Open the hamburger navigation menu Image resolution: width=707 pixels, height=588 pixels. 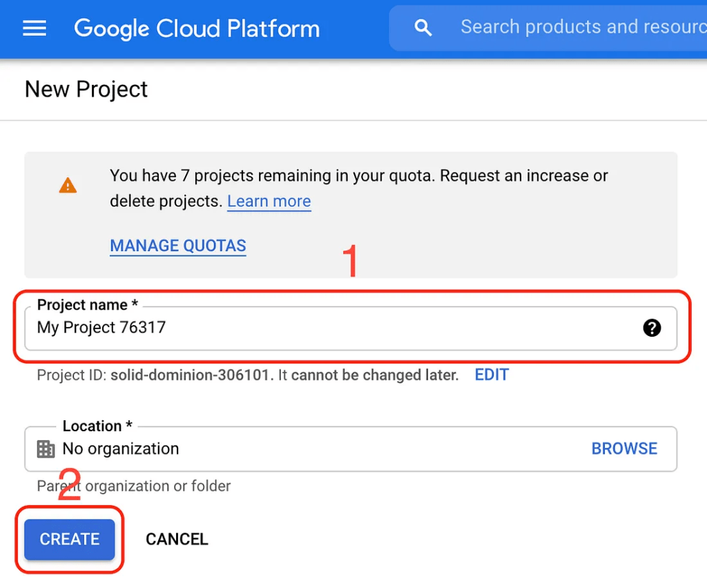pyautogui.click(x=35, y=28)
